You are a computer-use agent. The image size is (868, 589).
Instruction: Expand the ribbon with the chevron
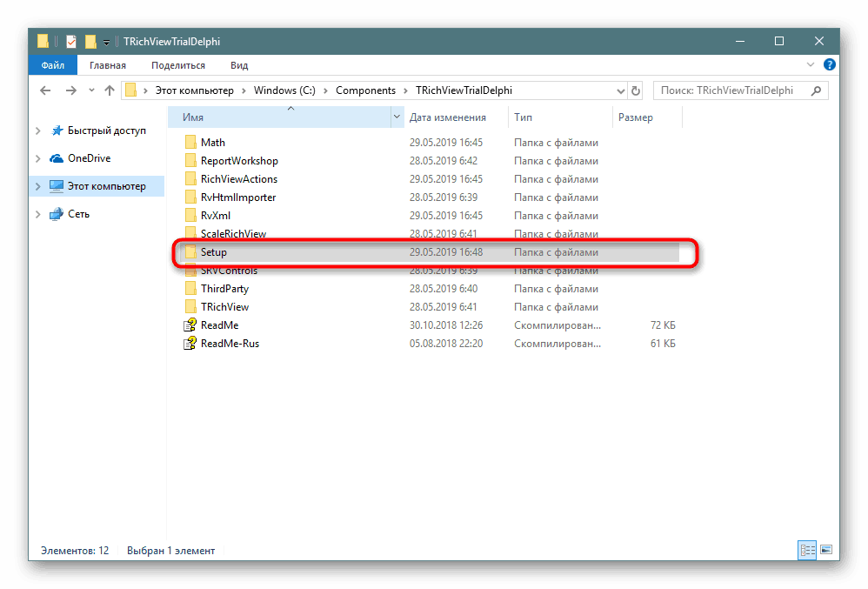(811, 64)
